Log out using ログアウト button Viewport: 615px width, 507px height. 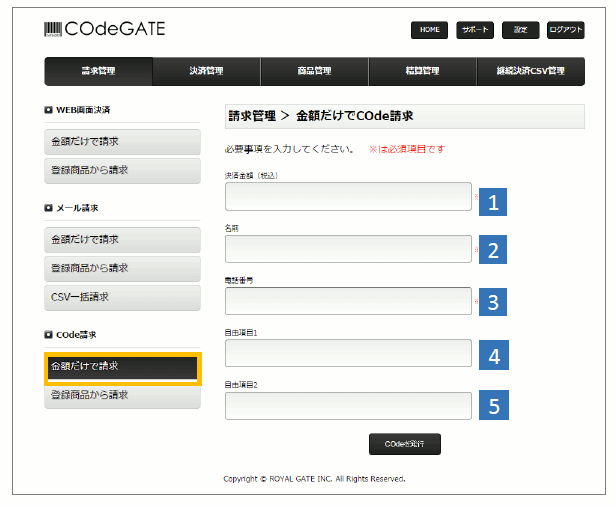[566, 30]
